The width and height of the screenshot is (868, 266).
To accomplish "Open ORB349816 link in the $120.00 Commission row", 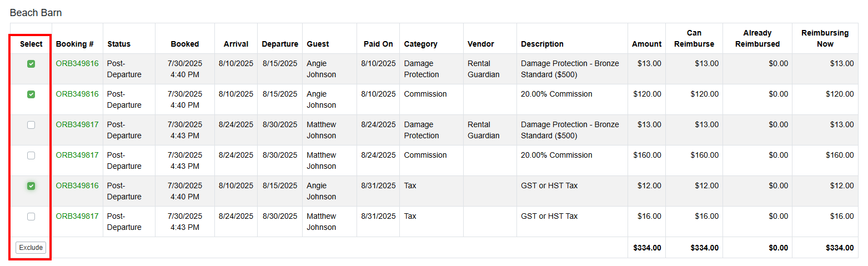I will 77,94.
